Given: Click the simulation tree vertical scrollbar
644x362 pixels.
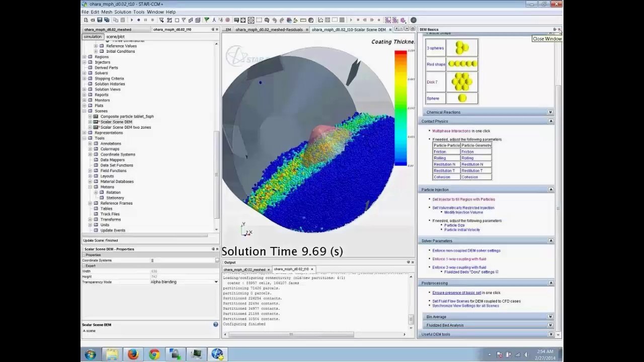Looking at the screenshot, I should coord(217,174).
